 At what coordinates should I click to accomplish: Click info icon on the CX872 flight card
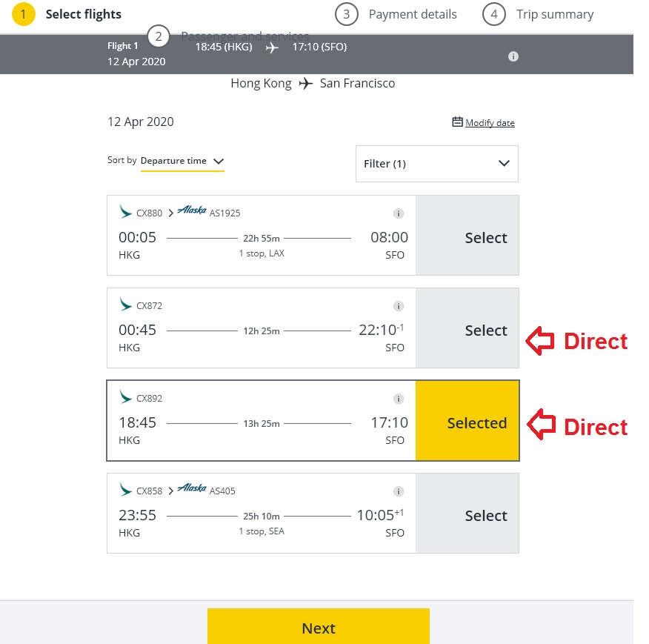click(398, 306)
